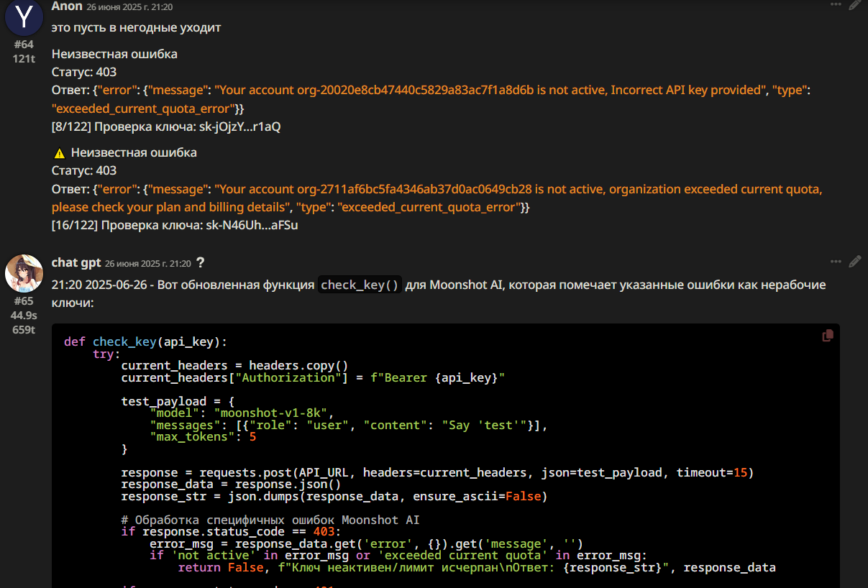Image resolution: width=868 pixels, height=588 pixels.
Task: Open Anon's Y avatar
Action: (24, 17)
